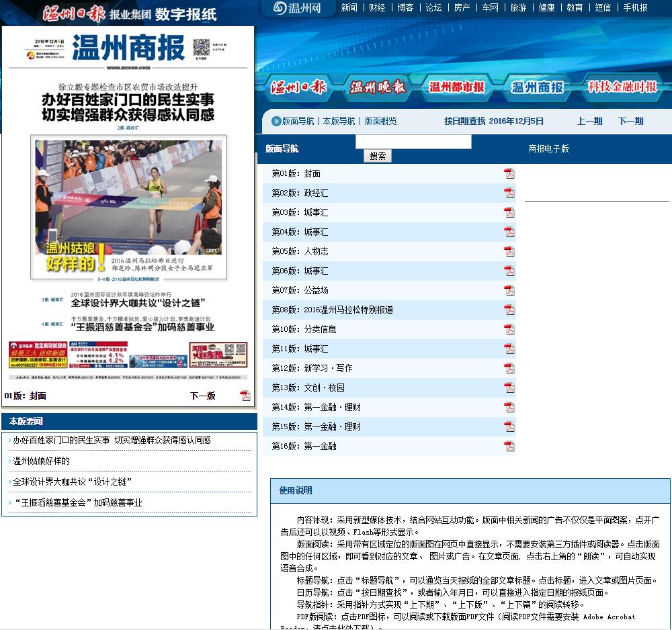Click the QR code on newspaper masthead
The image size is (672, 630).
click(201, 47)
